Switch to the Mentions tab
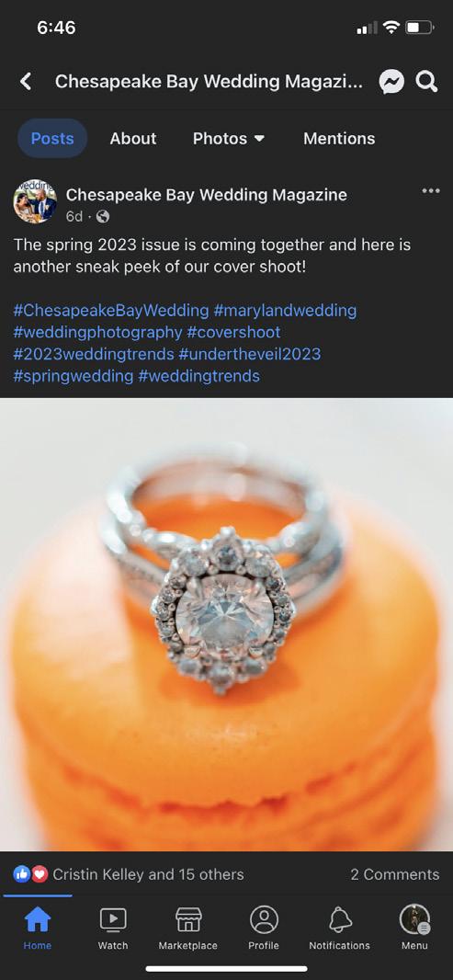 pyautogui.click(x=339, y=138)
